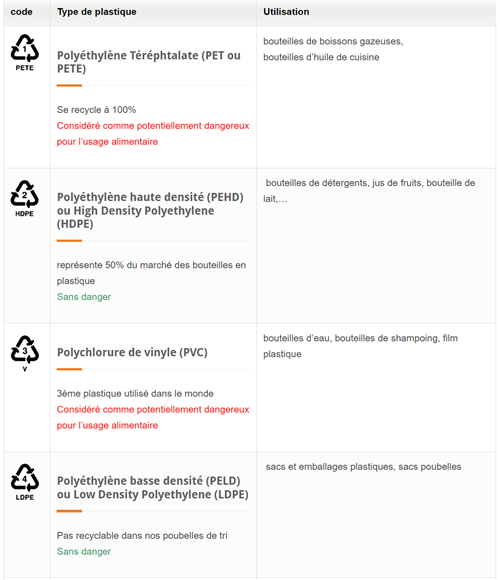Click the PETE recycling code 1 icon
The width and height of the screenshot is (500, 580).
(x=24, y=53)
